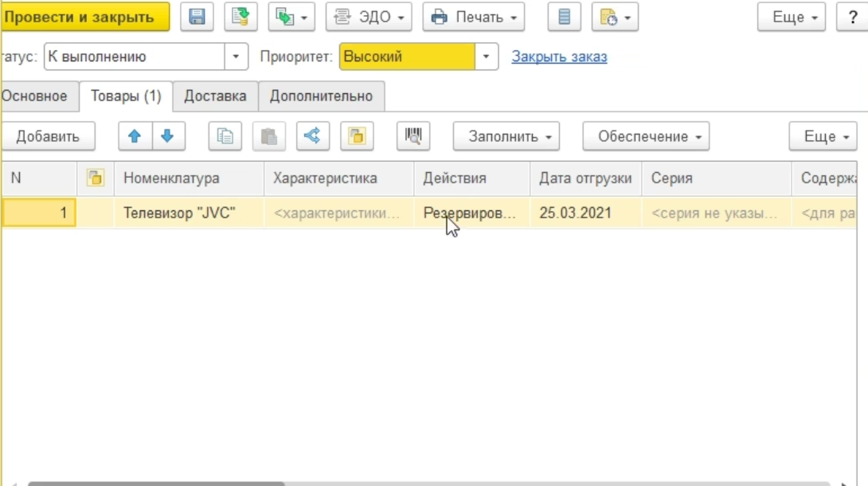Click the К выполнению status field
The width and height of the screenshot is (868, 486).
[x=135, y=57]
